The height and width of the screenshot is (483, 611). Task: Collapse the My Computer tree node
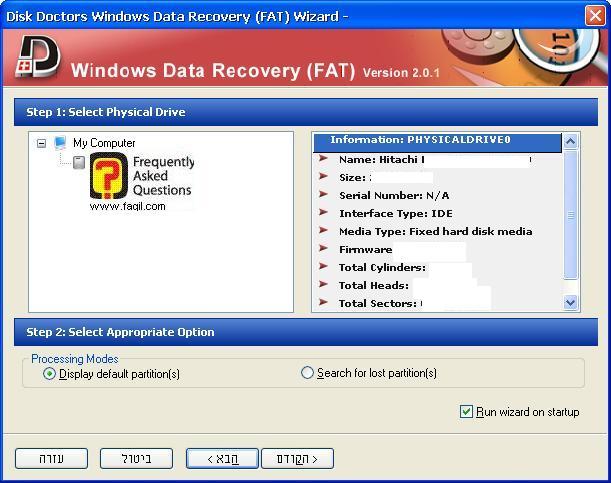41,144
